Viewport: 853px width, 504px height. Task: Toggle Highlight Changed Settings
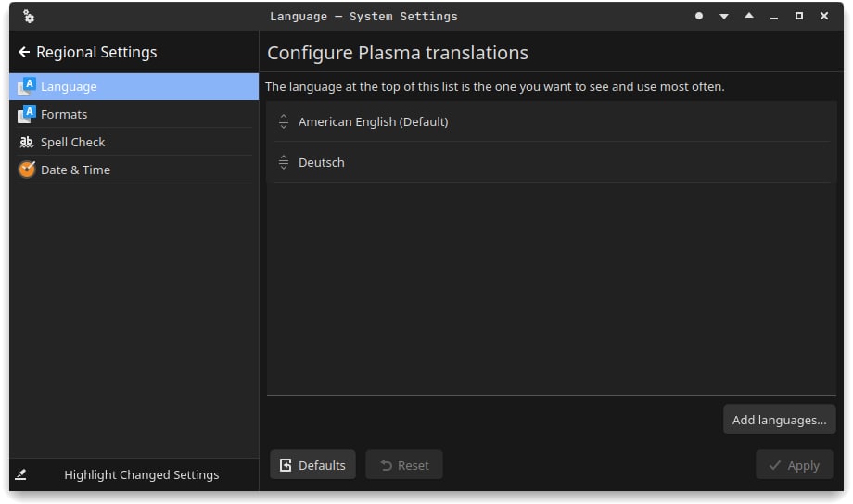pos(134,474)
